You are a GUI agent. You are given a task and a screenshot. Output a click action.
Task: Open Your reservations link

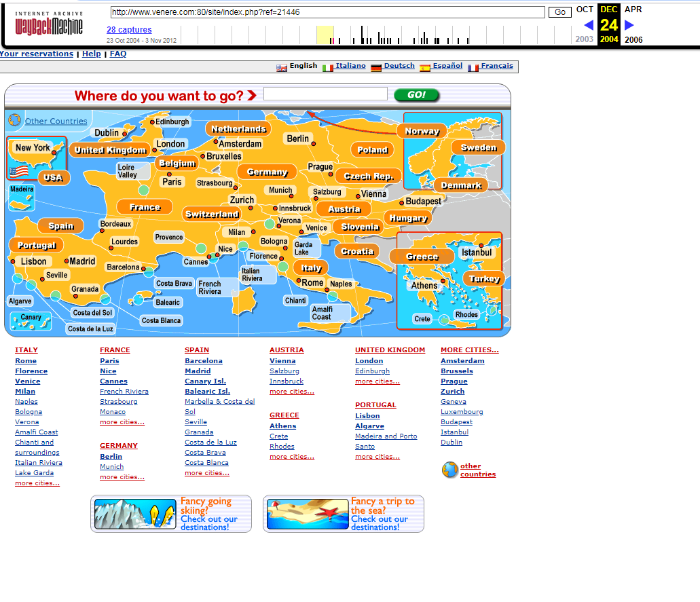click(x=37, y=54)
